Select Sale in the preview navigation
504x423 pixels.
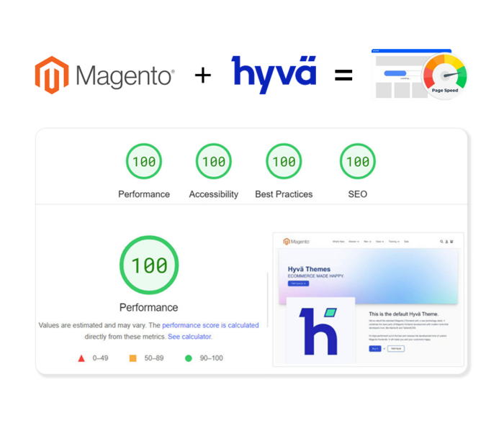[x=407, y=242]
